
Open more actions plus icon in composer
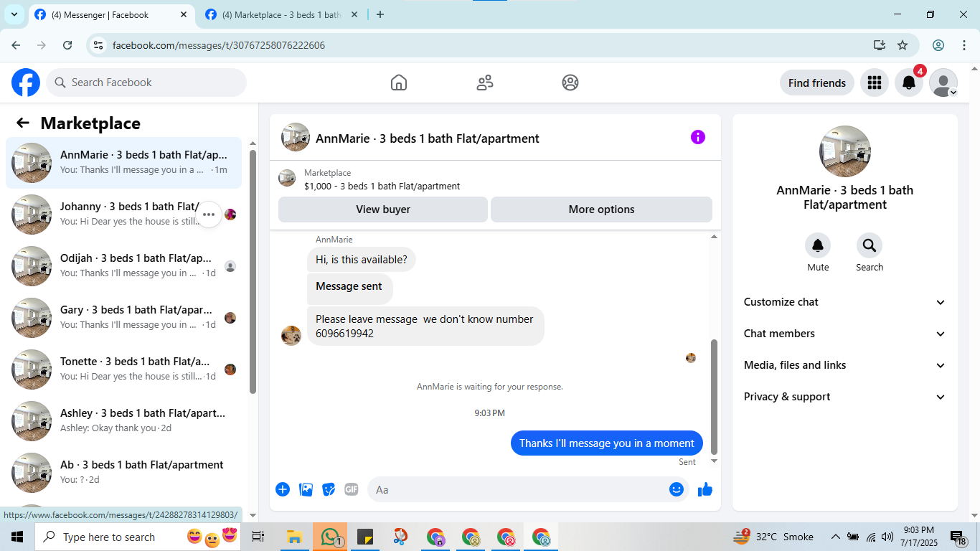pyautogui.click(x=283, y=489)
